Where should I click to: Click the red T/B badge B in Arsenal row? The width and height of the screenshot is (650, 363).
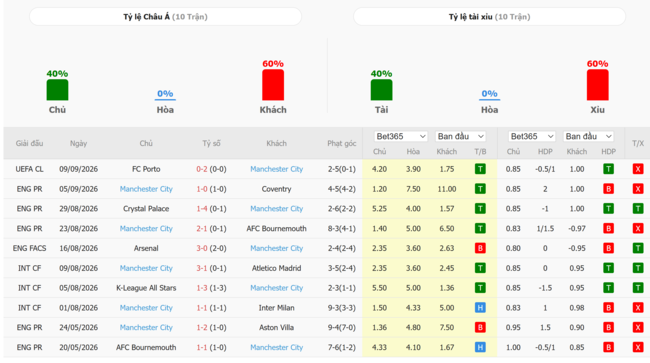tap(480, 248)
